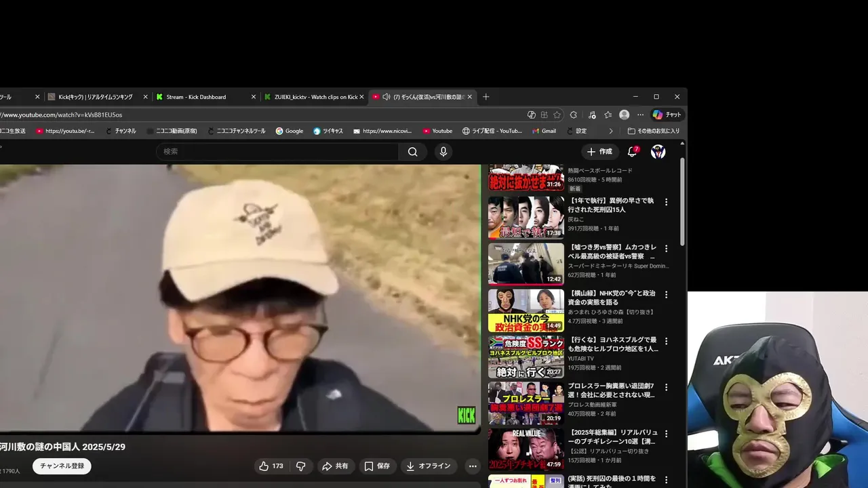Viewport: 868px width, 488px height.
Task: Dislike the video with thumbs-down
Action: pyautogui.click(x=301, y=466)
